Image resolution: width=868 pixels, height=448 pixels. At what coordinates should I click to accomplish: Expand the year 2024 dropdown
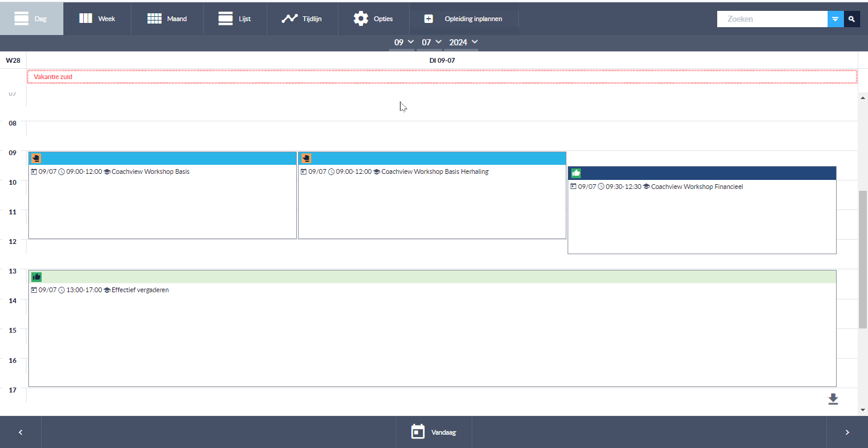(464, 42)
